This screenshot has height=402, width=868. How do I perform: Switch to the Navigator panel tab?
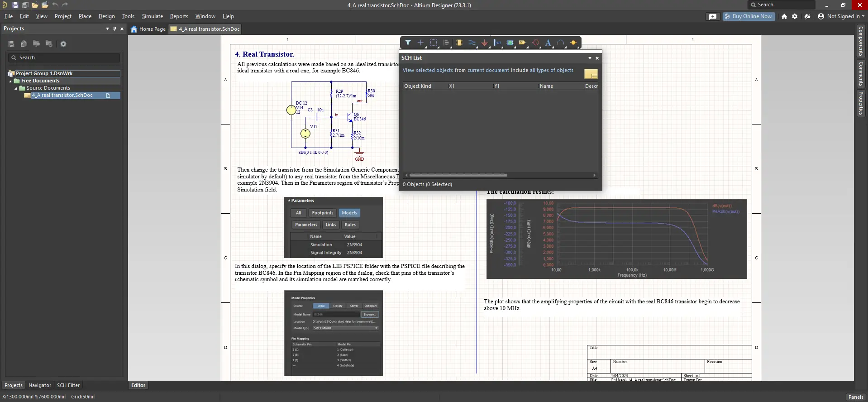tap(40, 385)
